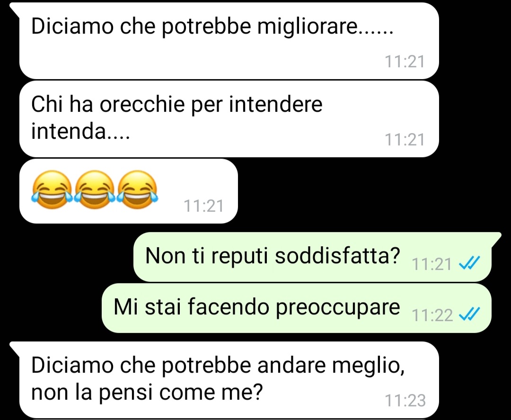Select the 'Mi stai facendo preoccupare' message

tap(297, 308)
